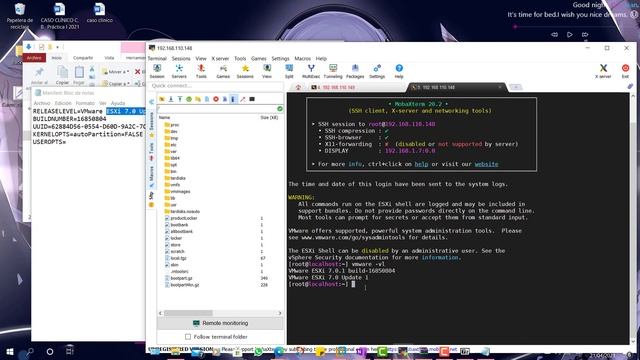
Task: Open the Edición menu in the Notepad window
Action: coord(63,103)
